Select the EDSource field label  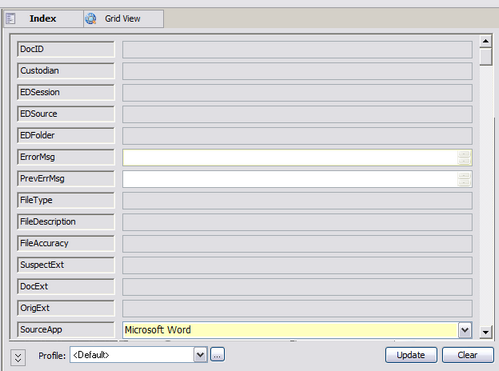66,114
